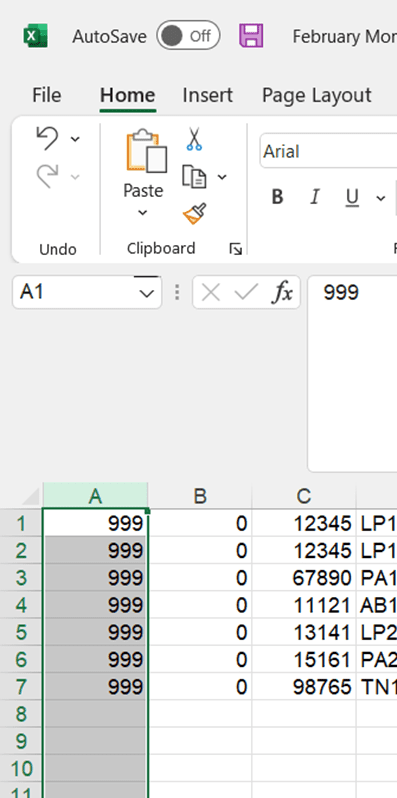Screen dimensions: 397x798
Task: Switch to the Page Layout tab
Action: coord(317,95)
